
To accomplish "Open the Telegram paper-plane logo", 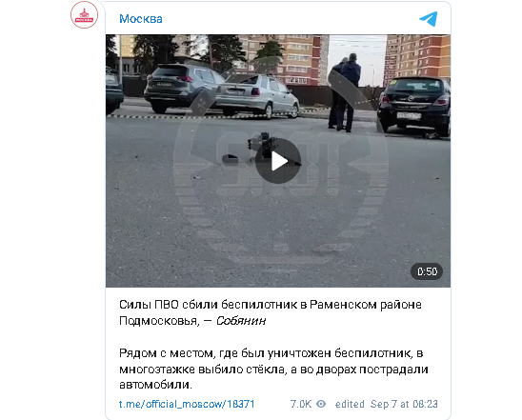I will tap(428, 19).
